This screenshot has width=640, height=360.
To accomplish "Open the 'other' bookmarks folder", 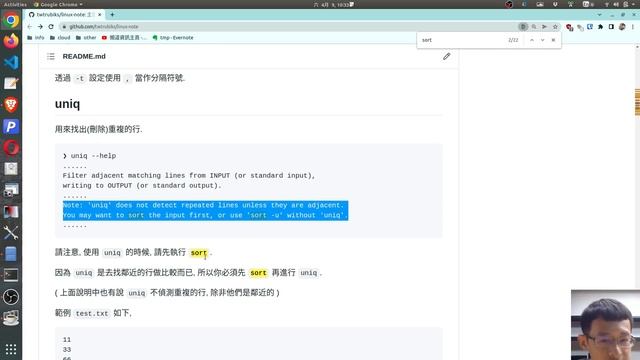I will [x=86, y=38].
